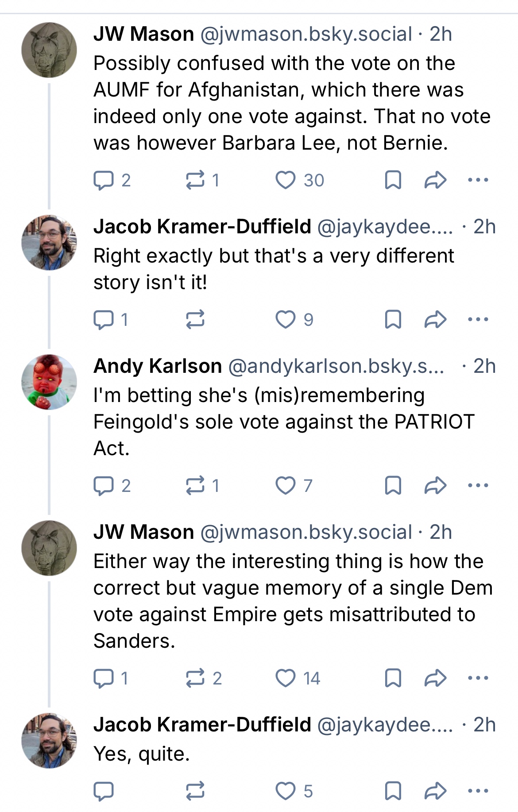Open more options on 'Yes, quite.' post
The image size is (518, 812).
click(478, 791)
